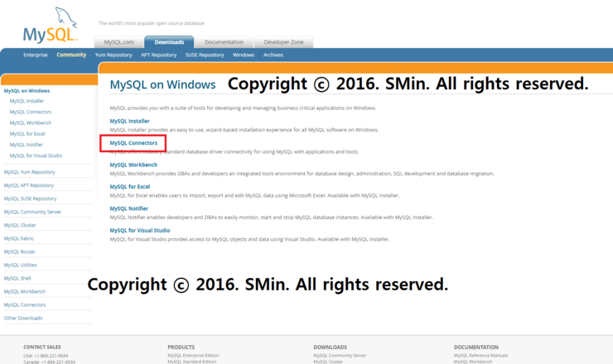Open MySQL Router sidebar link
Image resolution: width=613 pixels, height=364 pixels.
pos(20,251)
